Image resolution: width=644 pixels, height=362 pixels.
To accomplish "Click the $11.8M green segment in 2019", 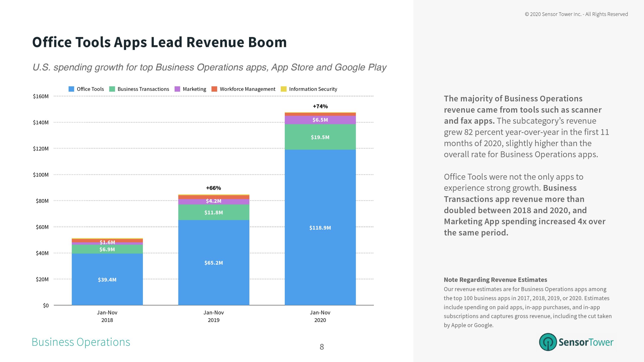I will (x=214, y=212).
